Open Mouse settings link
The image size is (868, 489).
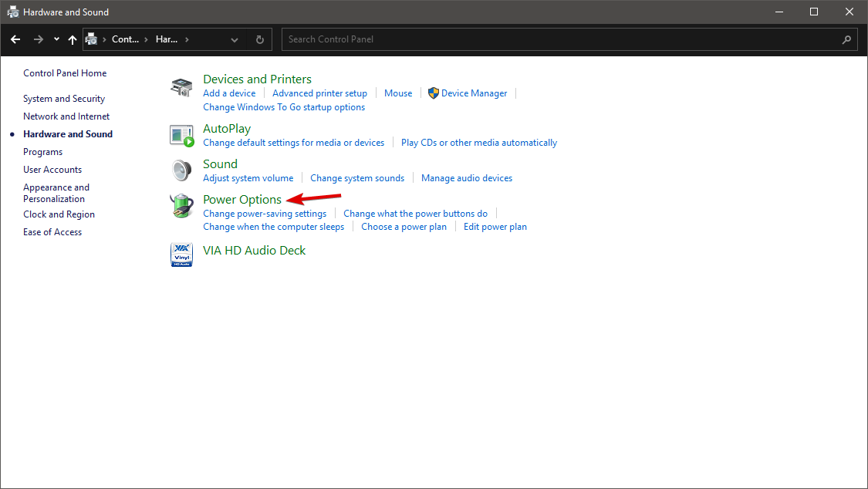[x=398, y=93]
